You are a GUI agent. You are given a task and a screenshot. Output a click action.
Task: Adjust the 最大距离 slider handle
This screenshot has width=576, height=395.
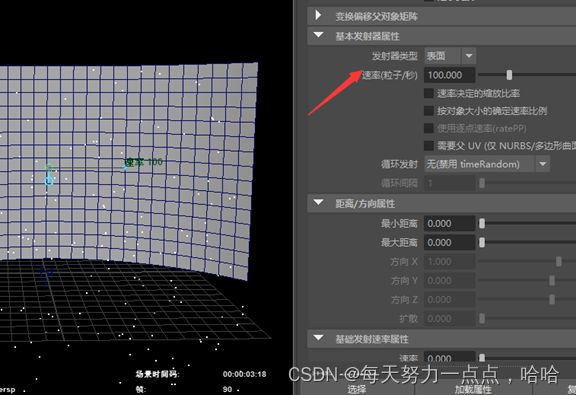coord(482,243)
